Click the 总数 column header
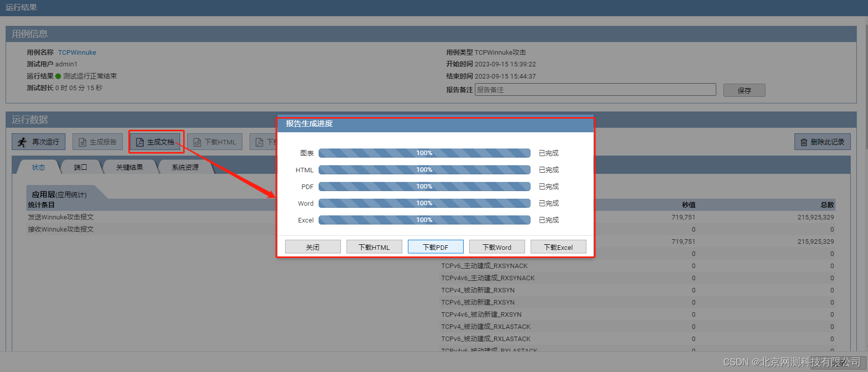The image size is (868, 372). click(x=827, y=205)
